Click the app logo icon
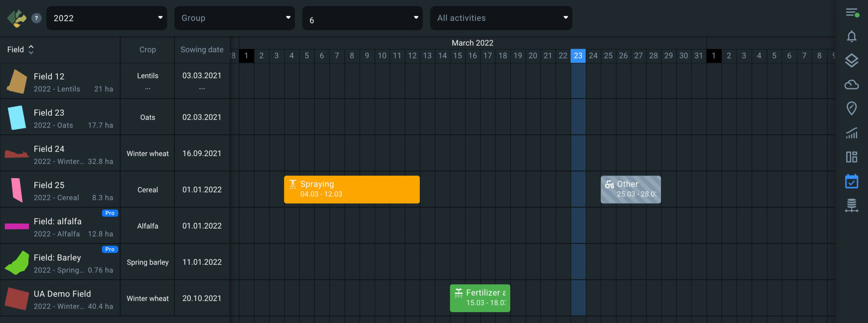The image size is (868, 323). tap(17, 18)
